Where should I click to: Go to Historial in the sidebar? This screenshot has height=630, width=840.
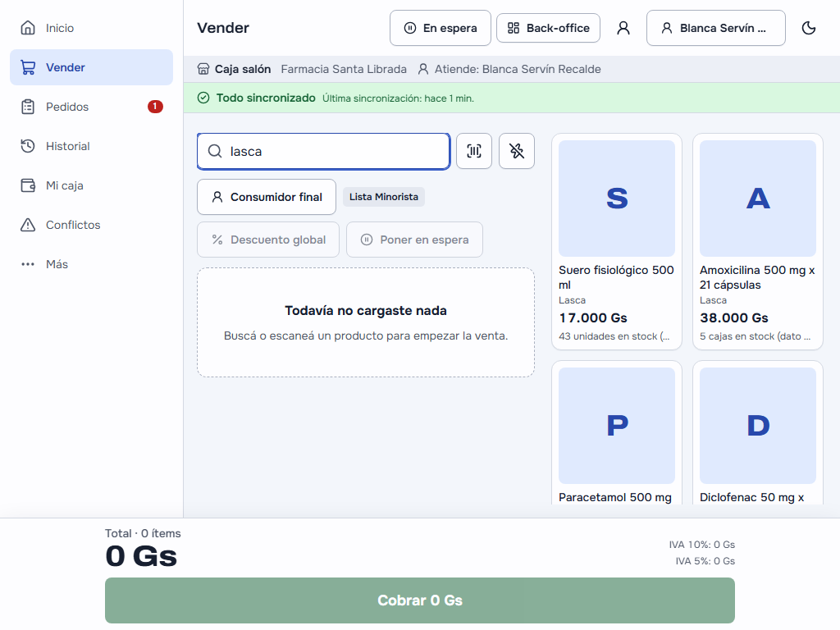click(92, 146)
